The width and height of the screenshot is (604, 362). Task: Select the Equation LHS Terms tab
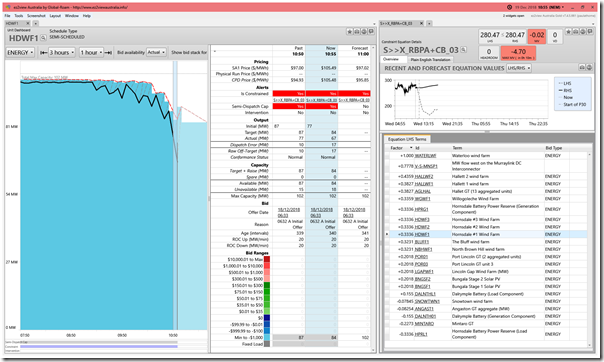click(x=407, y=139)
